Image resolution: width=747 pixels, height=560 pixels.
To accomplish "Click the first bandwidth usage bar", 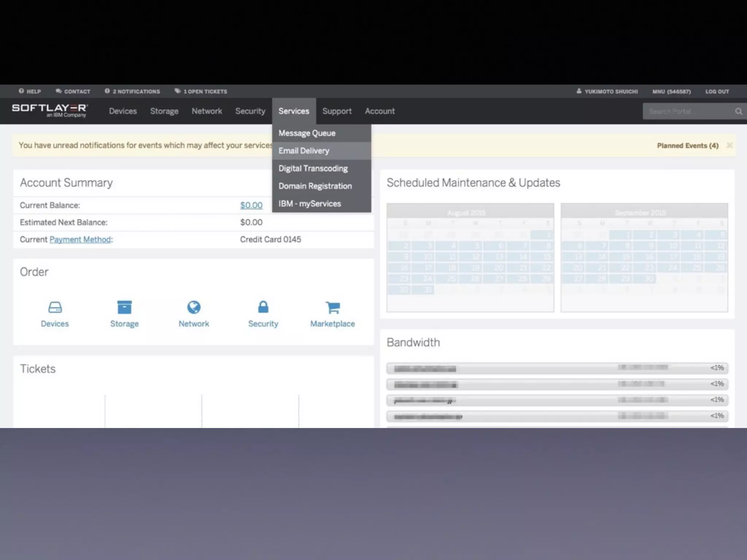I will click(x=557, y=368).
